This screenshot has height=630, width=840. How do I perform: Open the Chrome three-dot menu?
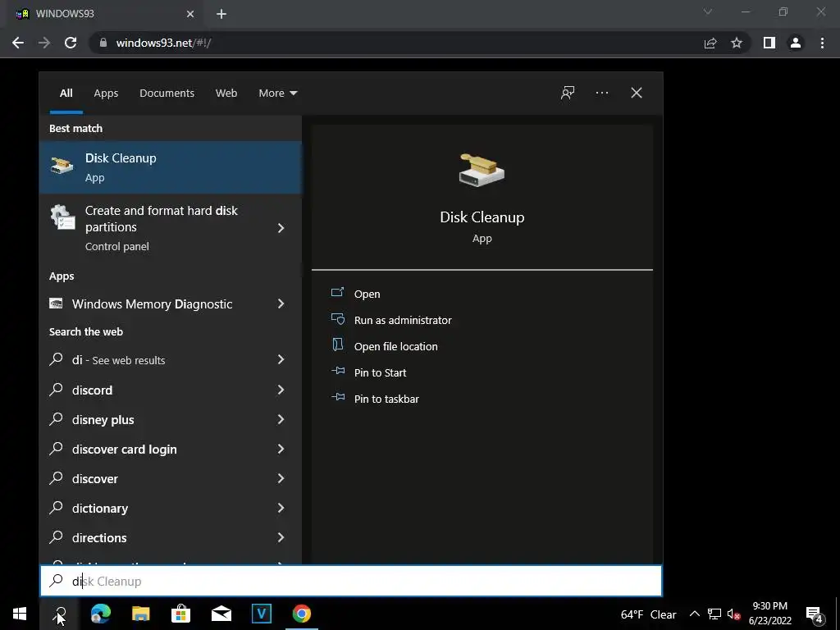click(822, 43)
